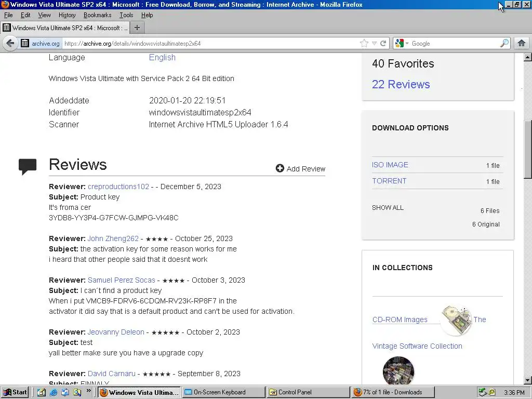Open The Vintage Software Collection link
Image resolution: width=532 pixels, height=399 pixels.
pyautogui.click(x=417, y=346)
